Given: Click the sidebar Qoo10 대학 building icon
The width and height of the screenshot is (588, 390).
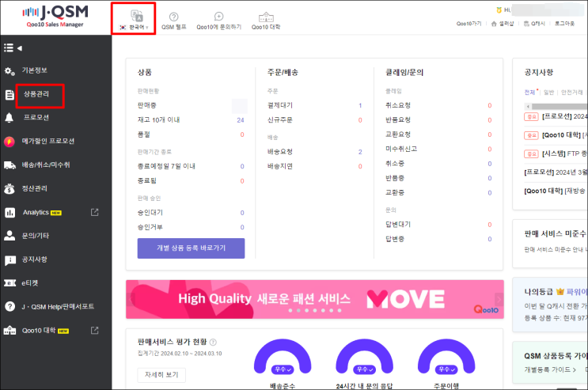Looking at the screenshot, I should 9,331.
